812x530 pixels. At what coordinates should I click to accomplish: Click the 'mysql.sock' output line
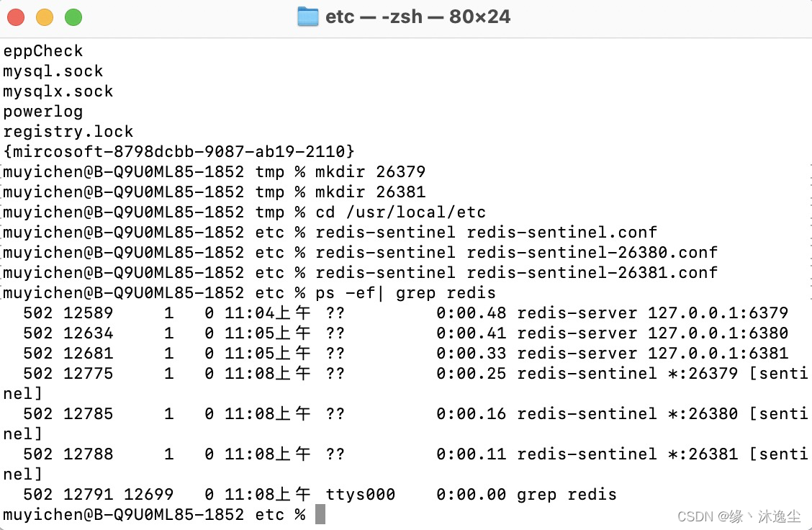[x=53, y=71]
